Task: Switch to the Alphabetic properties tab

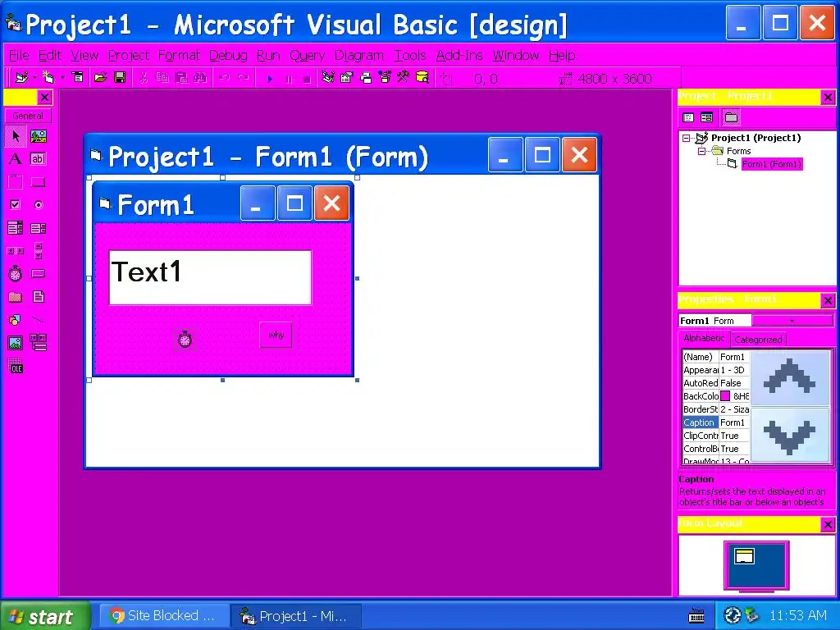Action: (x=704, y=338)
